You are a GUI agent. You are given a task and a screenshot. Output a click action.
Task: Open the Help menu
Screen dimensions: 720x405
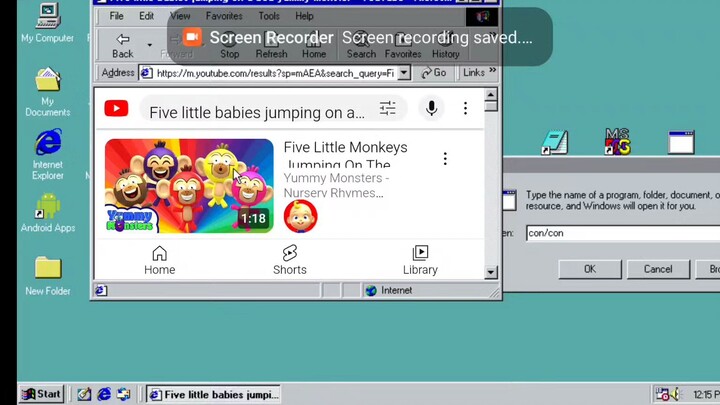coord(304,16)
